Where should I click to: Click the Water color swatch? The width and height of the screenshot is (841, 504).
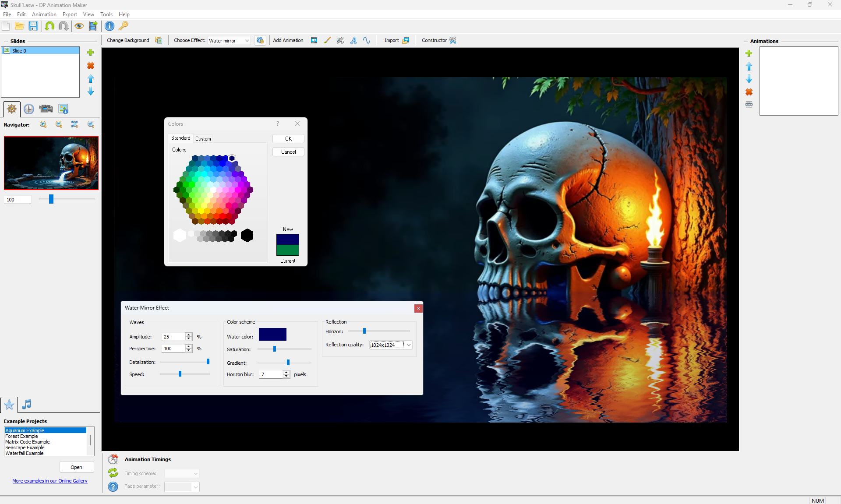point(272,335)
